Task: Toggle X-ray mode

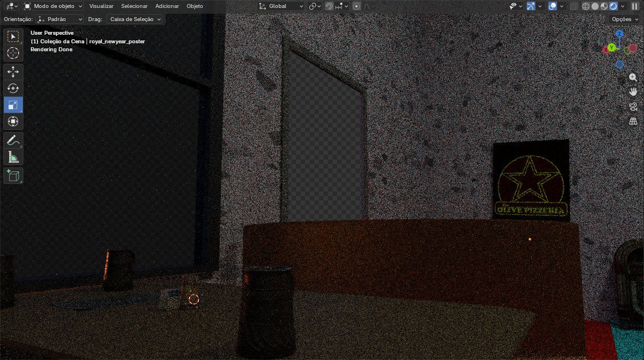Action: pos(574,6)
